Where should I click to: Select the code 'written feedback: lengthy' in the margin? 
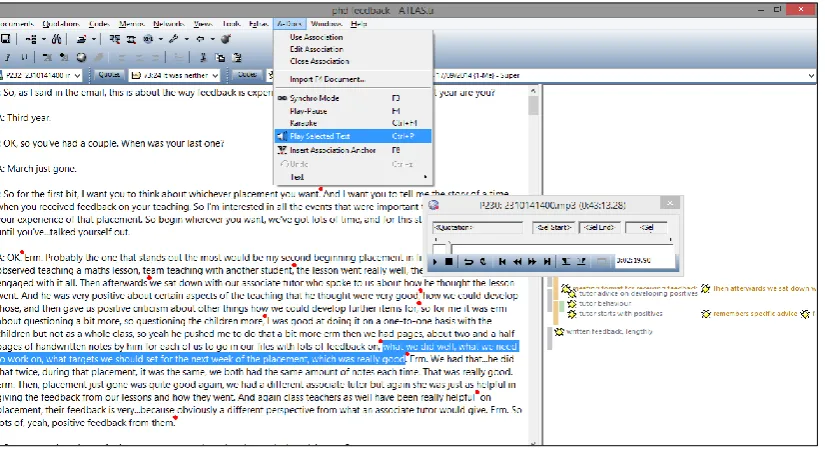pos(609,332)
